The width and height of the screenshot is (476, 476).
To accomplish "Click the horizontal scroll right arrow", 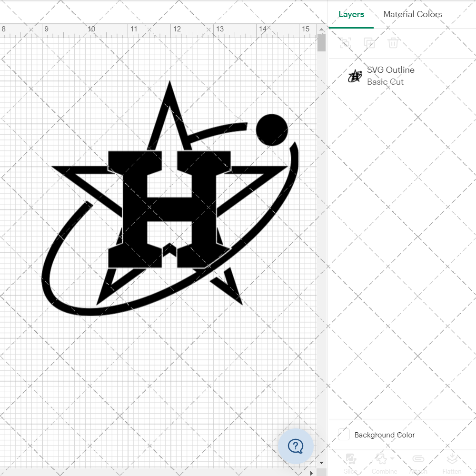I will (x=311, y=473).
